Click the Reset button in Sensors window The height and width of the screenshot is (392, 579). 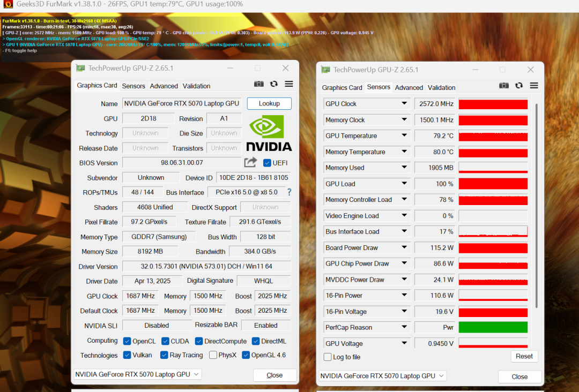click(524, 356)
